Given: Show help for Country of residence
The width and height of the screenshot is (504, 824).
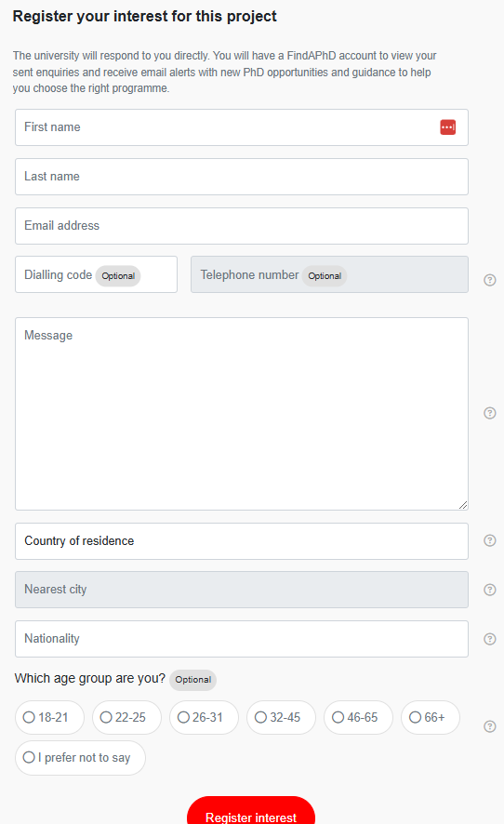Looking at the screenshot, I should 490,540.
